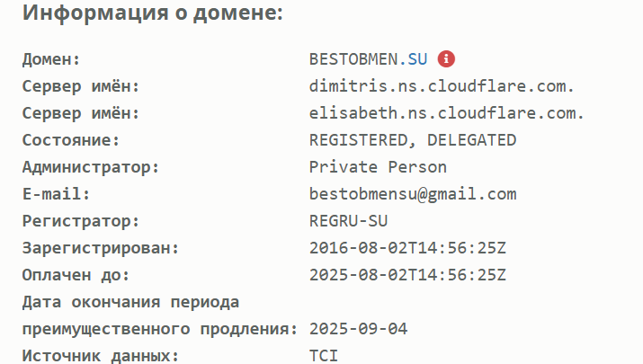Image resolution: width=643 pixels, height=364 pixels.
Task: Select the dimitris.ns.cloudflare.com name server
Action: point(442,86)
